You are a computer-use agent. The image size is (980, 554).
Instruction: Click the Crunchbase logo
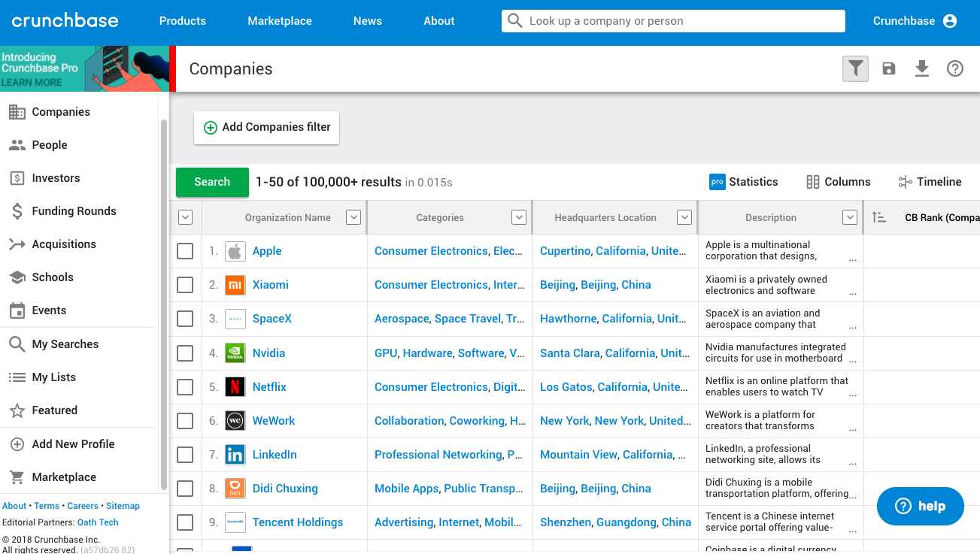pyautogui.click(x=65, y=21)
